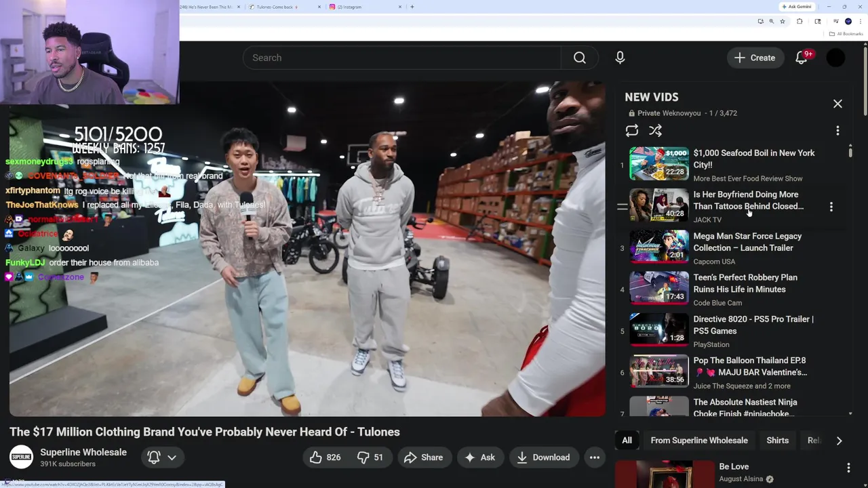Open All Bookmarks folder
This screenshot has height=488, width=868.
846,34
